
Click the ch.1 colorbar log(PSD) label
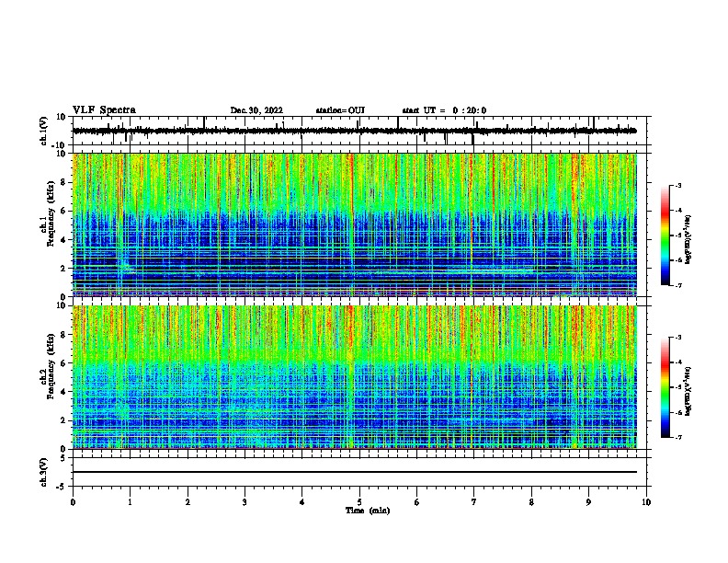click(x=688, y=239)
